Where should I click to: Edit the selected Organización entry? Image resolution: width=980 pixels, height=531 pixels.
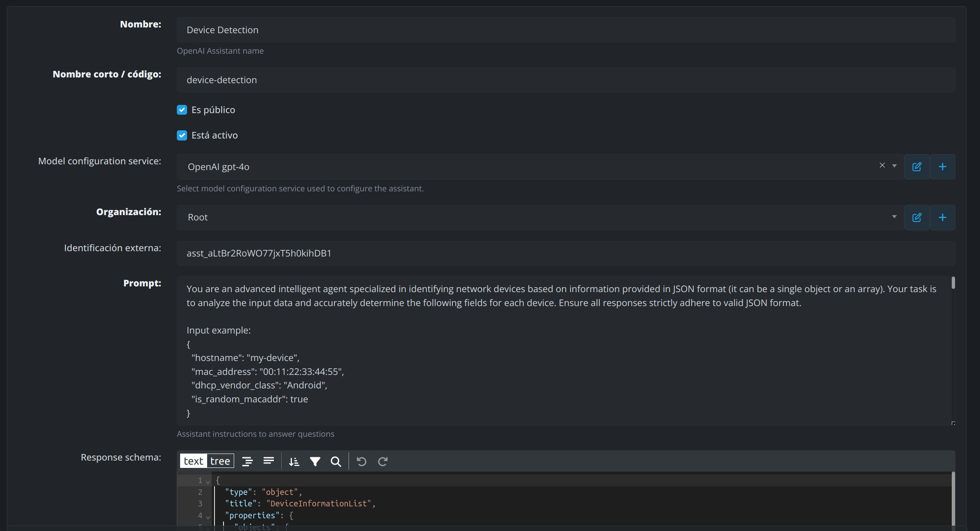click(917, 218)
